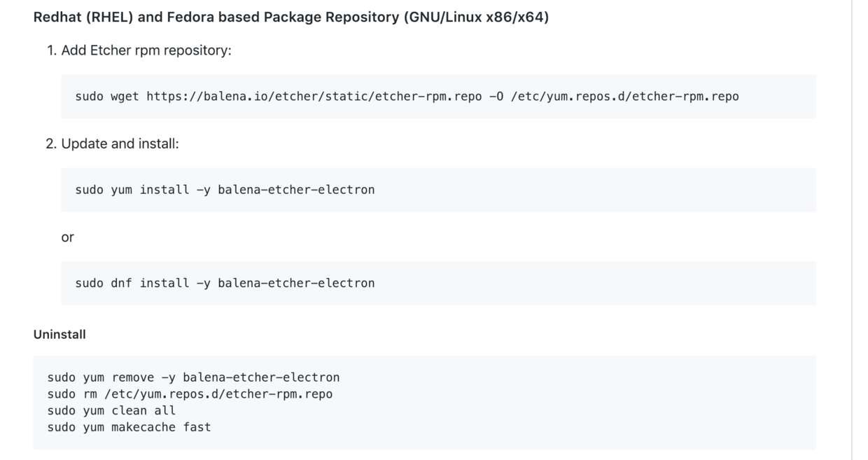Click the word "dnf" in the install command
The width and height of the screenshot is (868, 460).
(x=121, y=284)
